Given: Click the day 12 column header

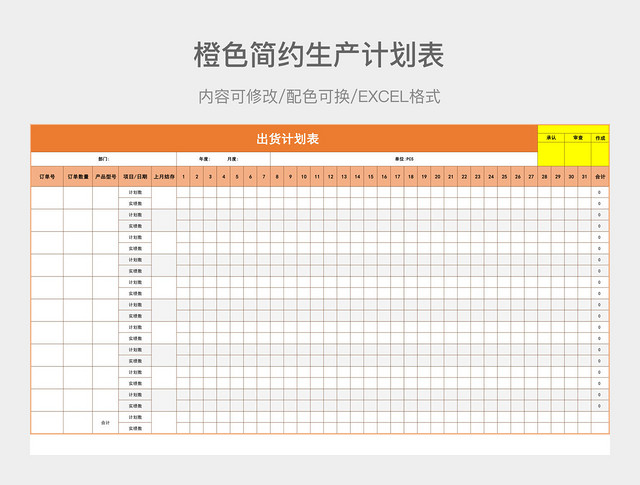Looking at the screenshot, I should coord(331,177).
